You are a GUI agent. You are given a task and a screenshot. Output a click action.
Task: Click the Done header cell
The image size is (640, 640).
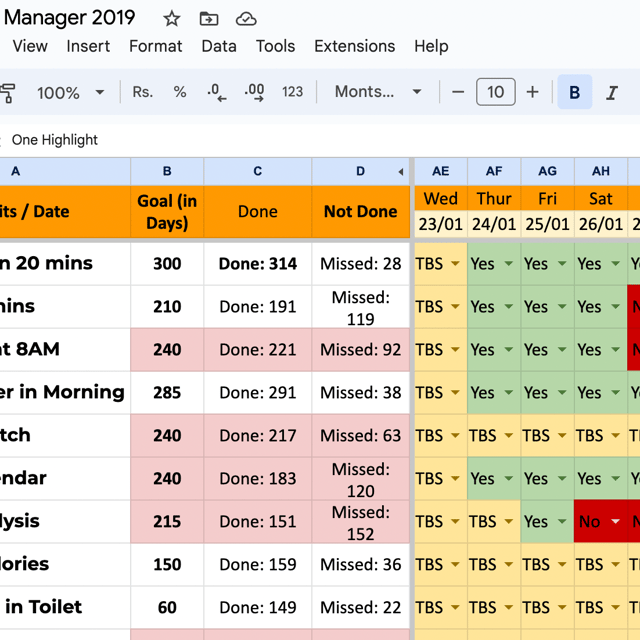[x=258, y=212]
